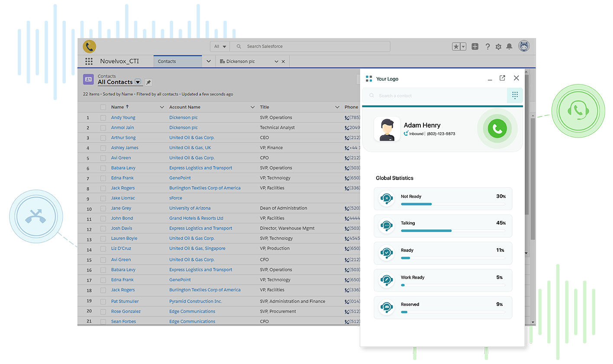Viewport: 613px width, 364px height.
Task: Pin the All Contacts list view
Action: 148,82
